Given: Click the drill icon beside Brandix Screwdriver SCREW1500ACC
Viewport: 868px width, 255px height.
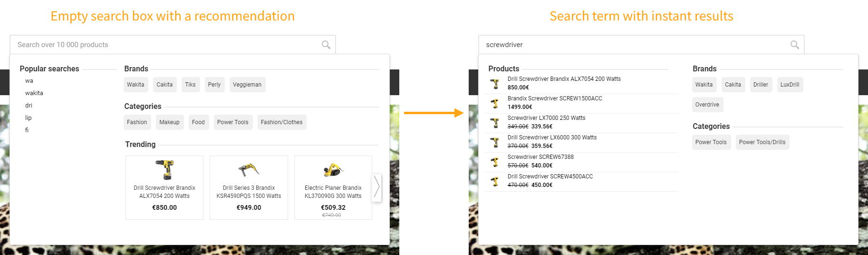Looking at the screenshot, I should (495, 103).
